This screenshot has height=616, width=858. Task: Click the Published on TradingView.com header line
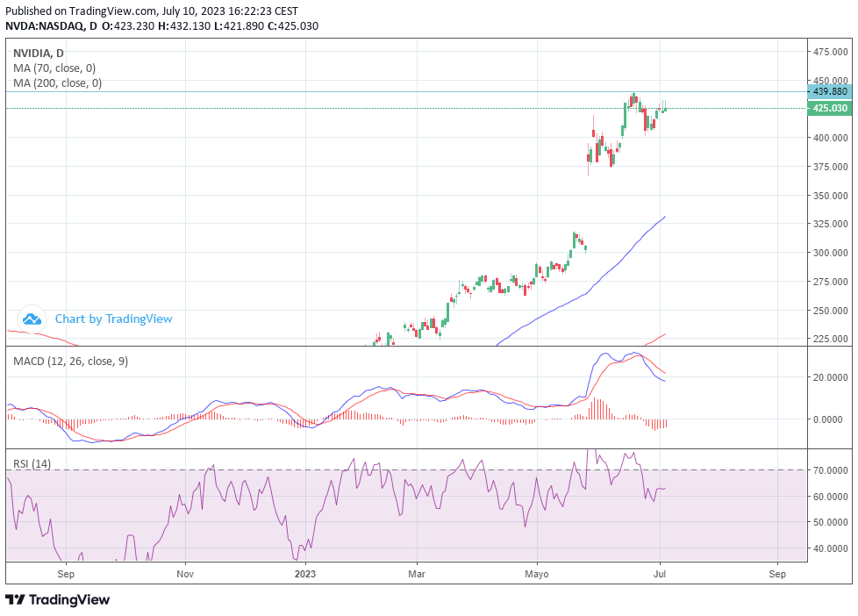pyautogui.click(x=152, y=11)
